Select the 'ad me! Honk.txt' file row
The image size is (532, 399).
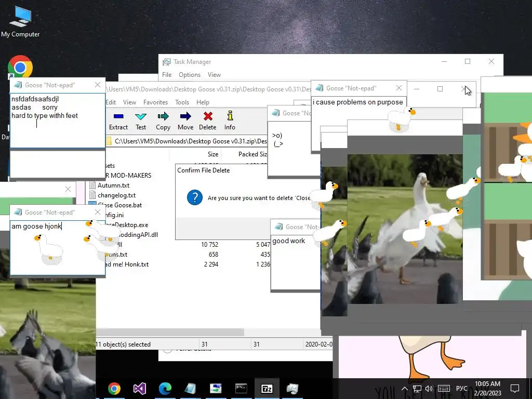pyautogui.click(x=127, y=264)
